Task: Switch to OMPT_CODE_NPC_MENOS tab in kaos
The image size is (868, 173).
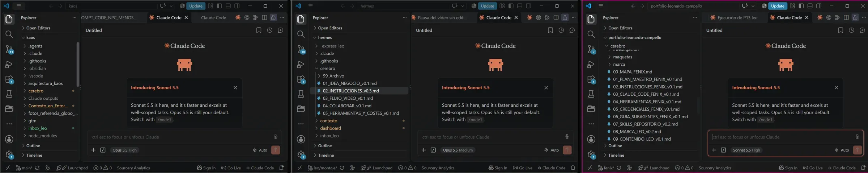Action: 109,18
